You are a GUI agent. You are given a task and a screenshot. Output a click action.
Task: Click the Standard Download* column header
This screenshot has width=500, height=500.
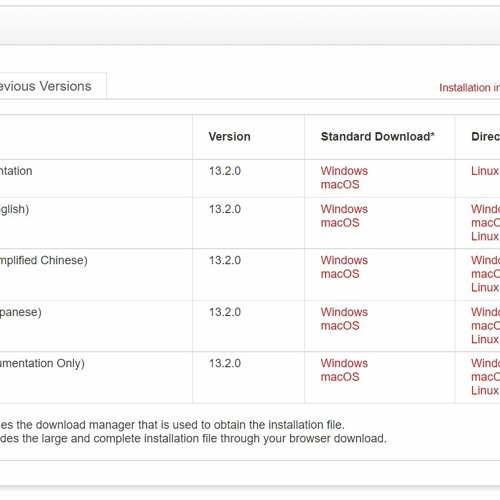378,137
